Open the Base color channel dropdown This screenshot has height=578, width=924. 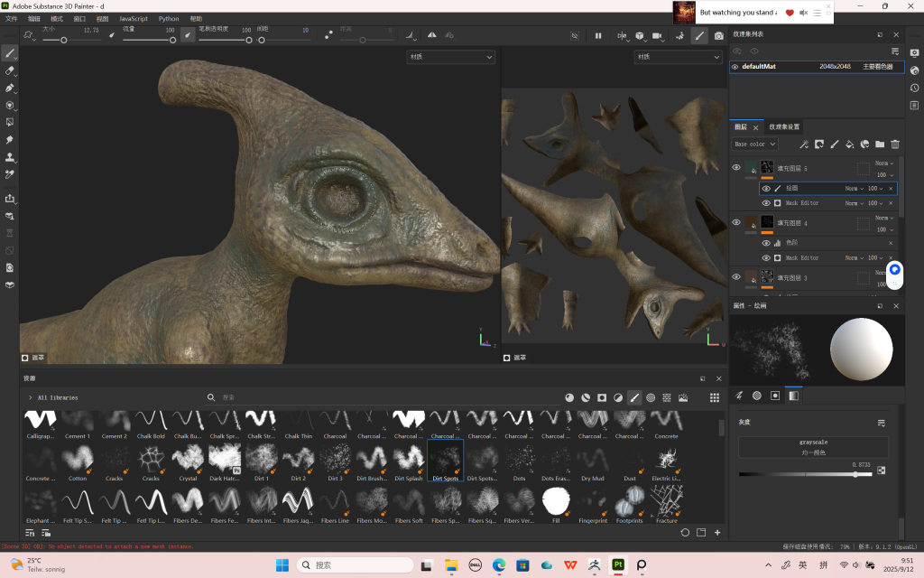coord(754,144)
